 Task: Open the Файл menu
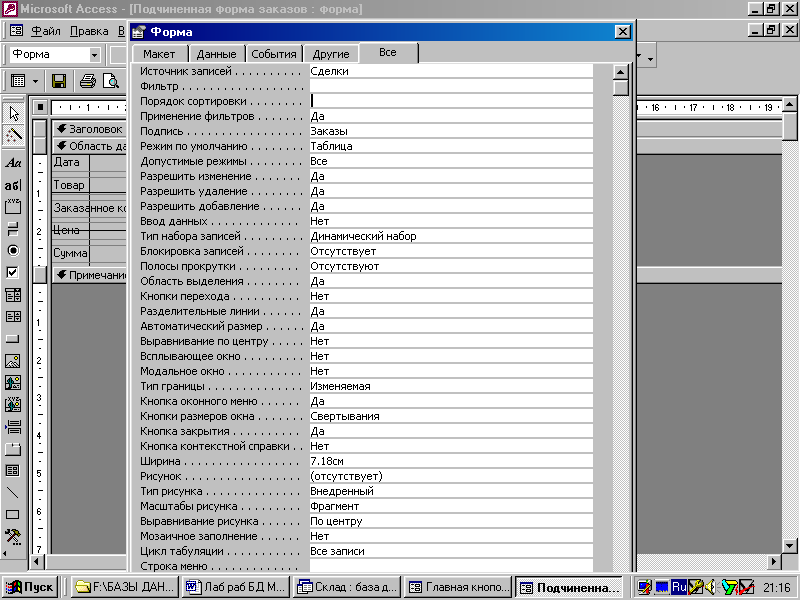pyautogui.click(x=46, y=31)
